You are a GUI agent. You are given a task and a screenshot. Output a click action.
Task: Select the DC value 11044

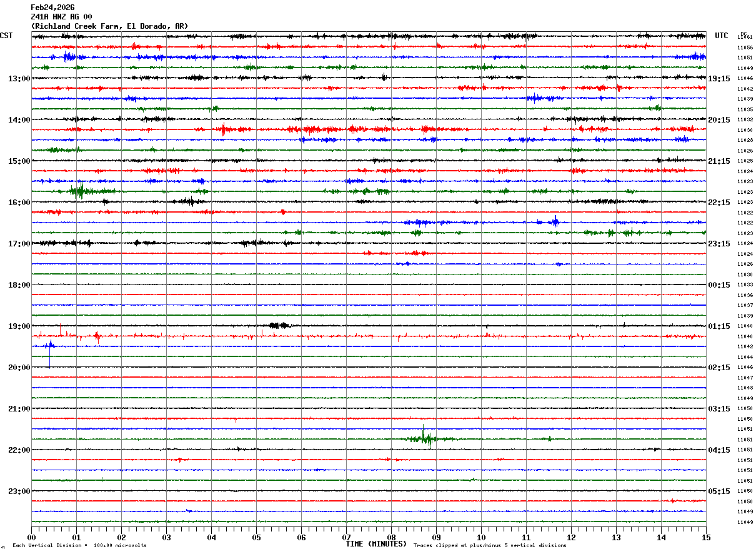(745, 357)
